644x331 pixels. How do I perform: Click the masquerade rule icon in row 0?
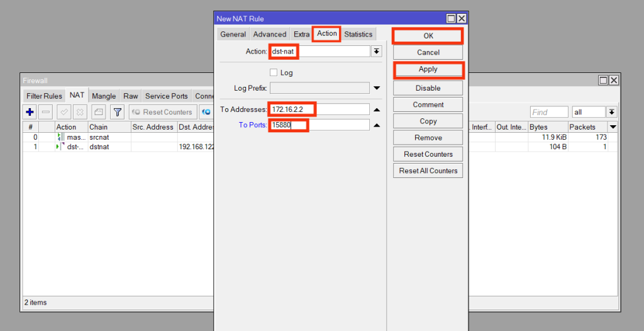coord(61,137)
